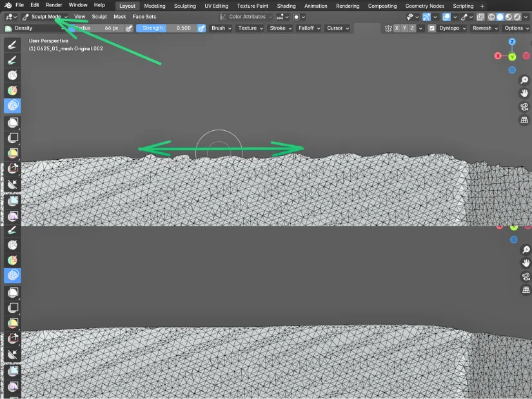Click the red X axis on upper navigation gizmo
This screenshot has height=399, width=532.
[x=498, y=56]
